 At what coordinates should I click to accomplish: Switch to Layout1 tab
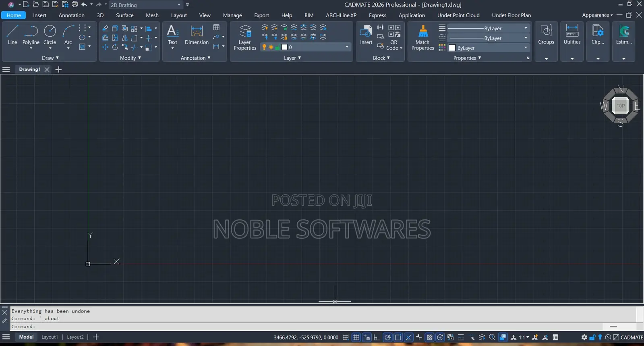(50, 337)
